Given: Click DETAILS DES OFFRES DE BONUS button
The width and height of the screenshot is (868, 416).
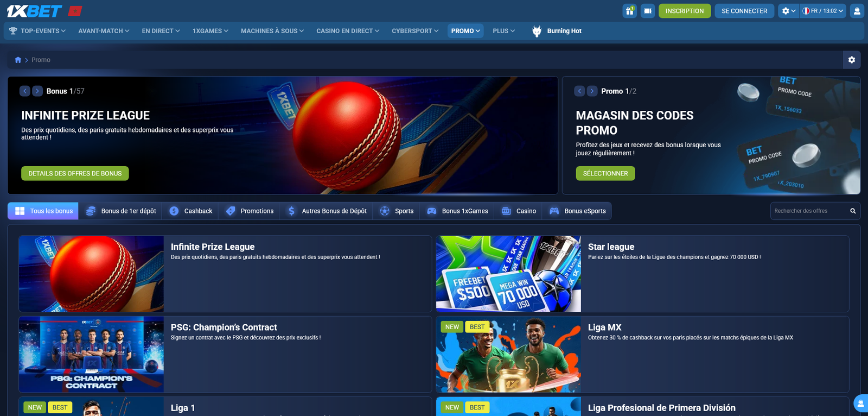Looking at the screenshot, I should [x=75, y=173].
